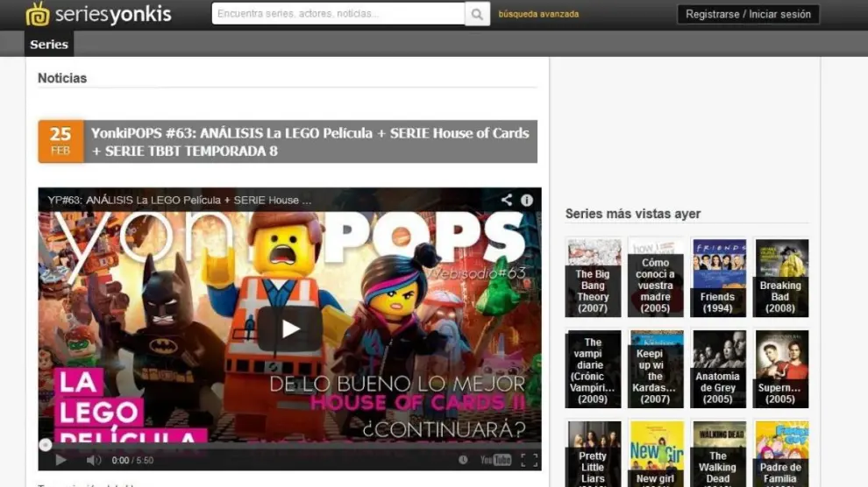
Task: Open the video on YouTube via the logo
Action: tap(495, 460)
